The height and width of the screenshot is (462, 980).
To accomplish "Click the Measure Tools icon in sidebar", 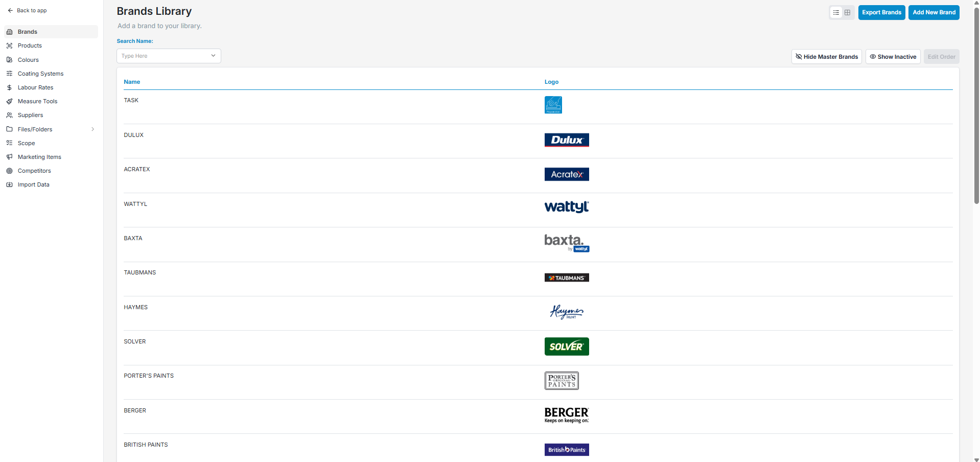I will coord(9,101).
